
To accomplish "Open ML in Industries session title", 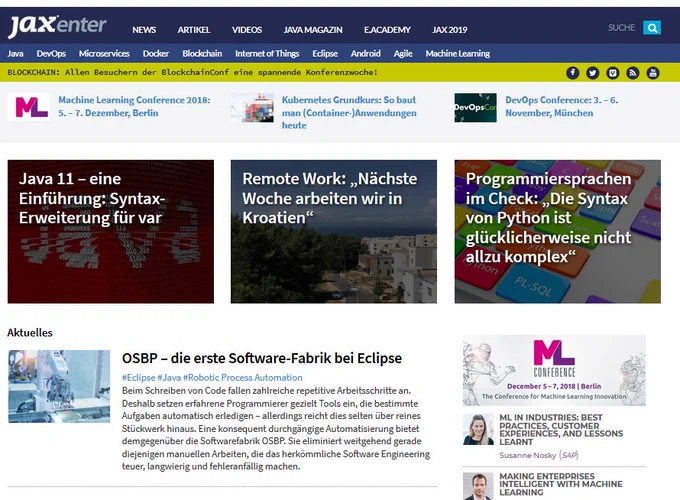I will point(561,429).
